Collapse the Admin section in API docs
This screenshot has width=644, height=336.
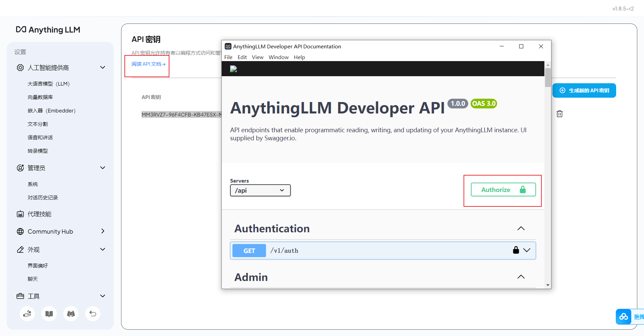click(x=521, y=277)
